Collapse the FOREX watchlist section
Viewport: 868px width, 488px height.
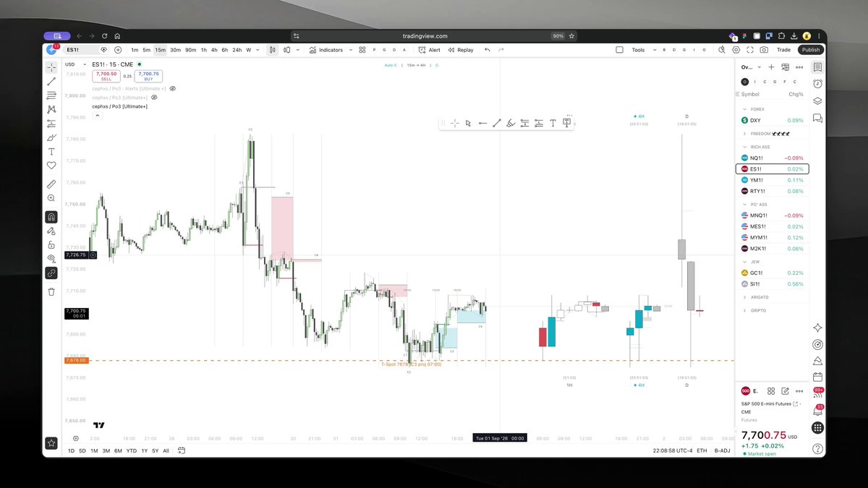[x=745, y=109]
